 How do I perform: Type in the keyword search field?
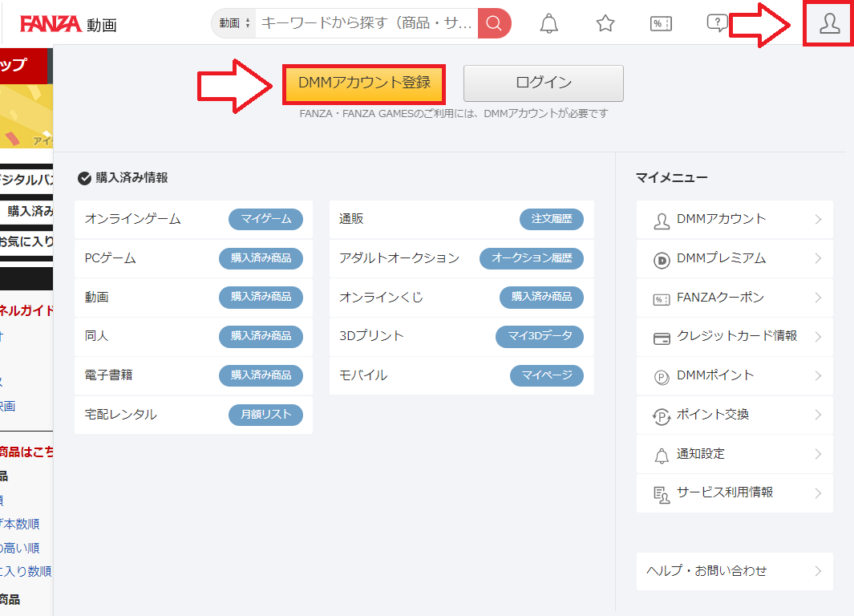(x=366, y=23)
